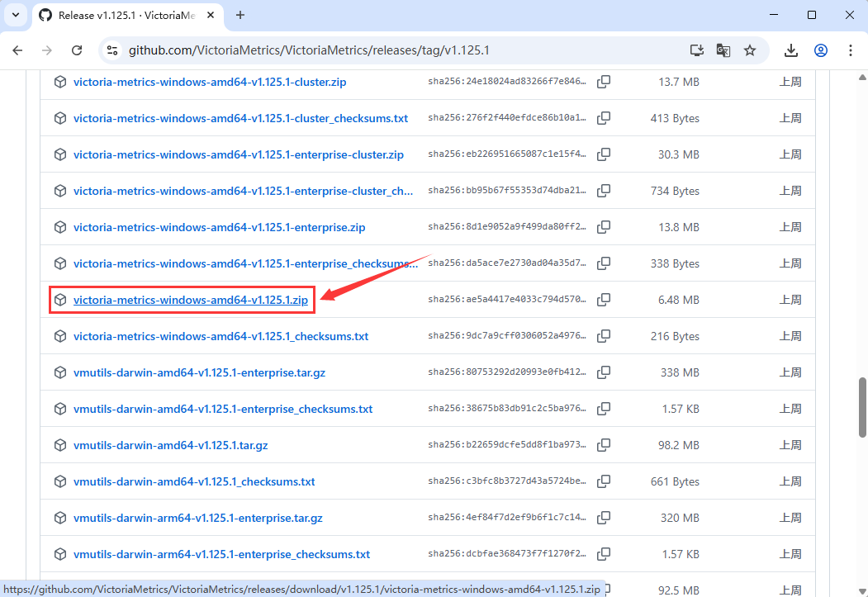Copy SHA256 of the 734 Bytes asset
868x597 pixels.
click(604, 191)
